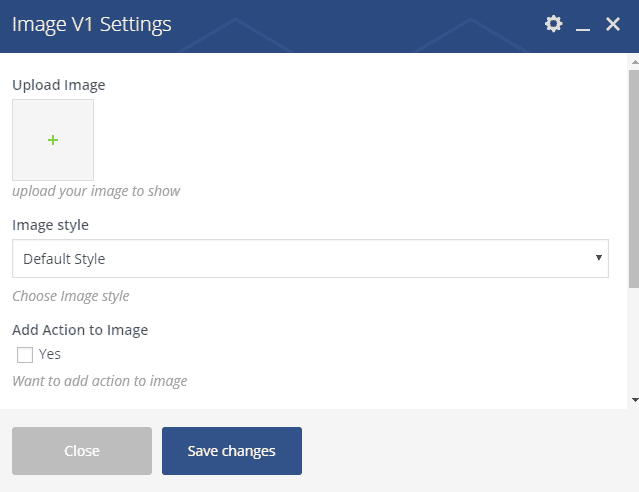The height and width of the screenshot is (492, 639).
Task: Click the Save changes button
Action: coord(232,451)
